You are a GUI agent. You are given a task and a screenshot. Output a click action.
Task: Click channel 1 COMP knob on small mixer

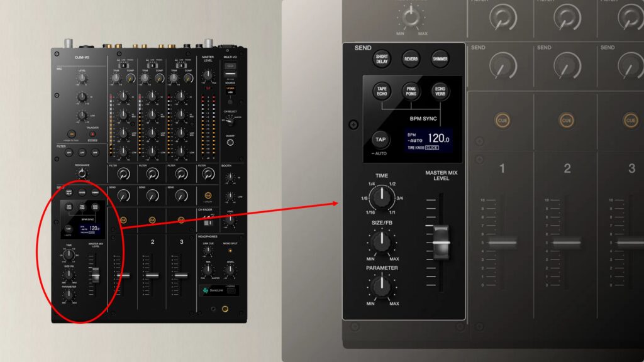(x=130, y=78)
